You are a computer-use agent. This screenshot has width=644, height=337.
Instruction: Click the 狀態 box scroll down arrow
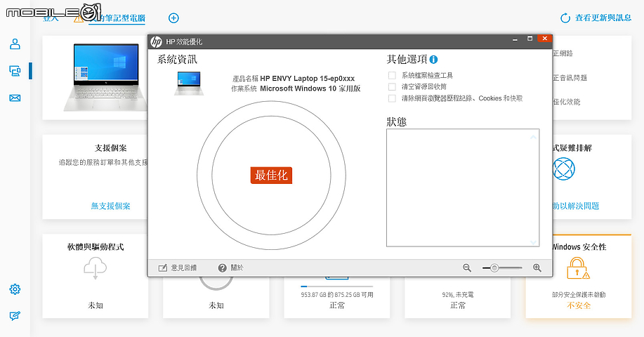533,242
